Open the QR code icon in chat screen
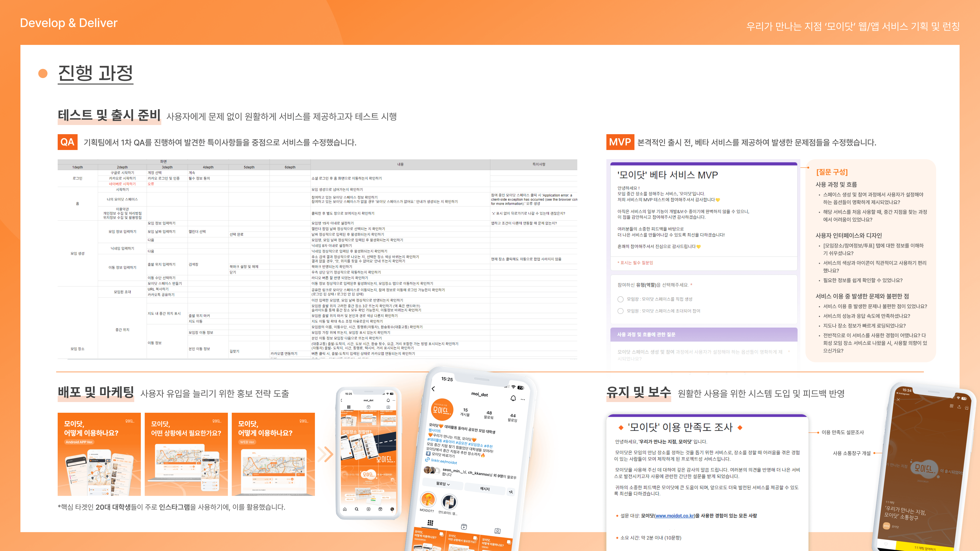This screenshot has width=980, height=551. pos(951,406)
